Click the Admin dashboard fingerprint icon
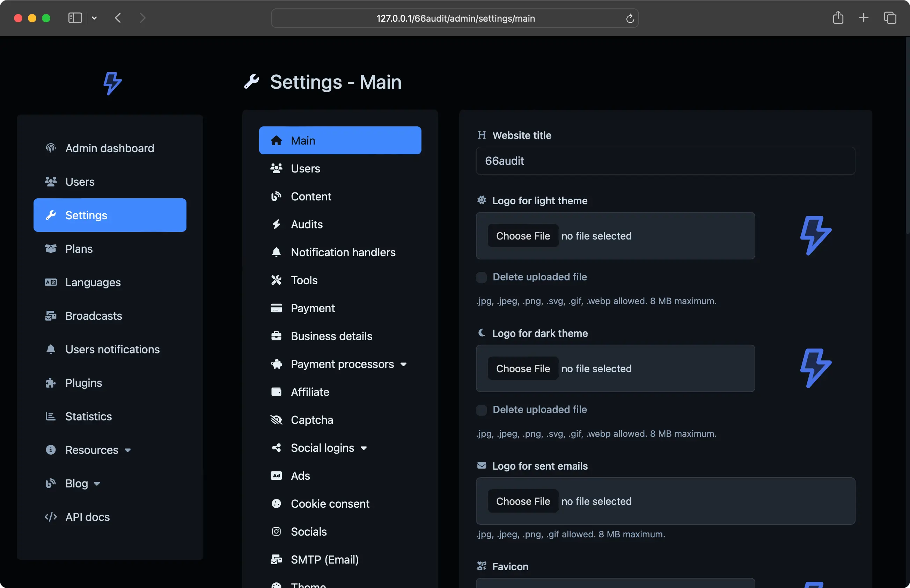Image resolution: width=910 pixels, height=588 pixels. pyautogui.click(x=51, y=148)
